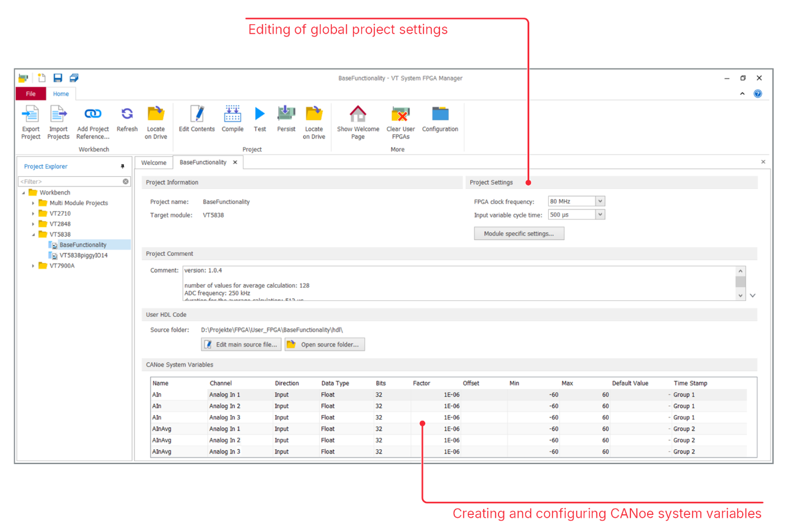
Task: Click the Channel column header
Action: click(x=221, y=383)
